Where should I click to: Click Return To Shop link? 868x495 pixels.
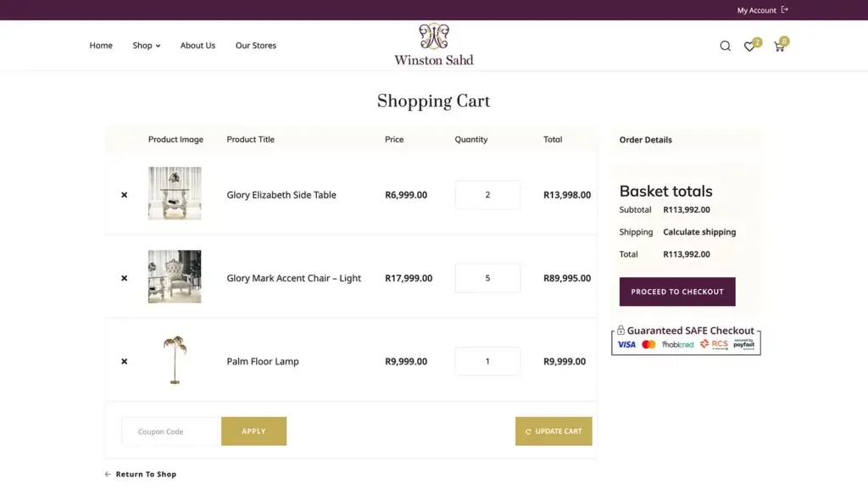tap(141, 474)
